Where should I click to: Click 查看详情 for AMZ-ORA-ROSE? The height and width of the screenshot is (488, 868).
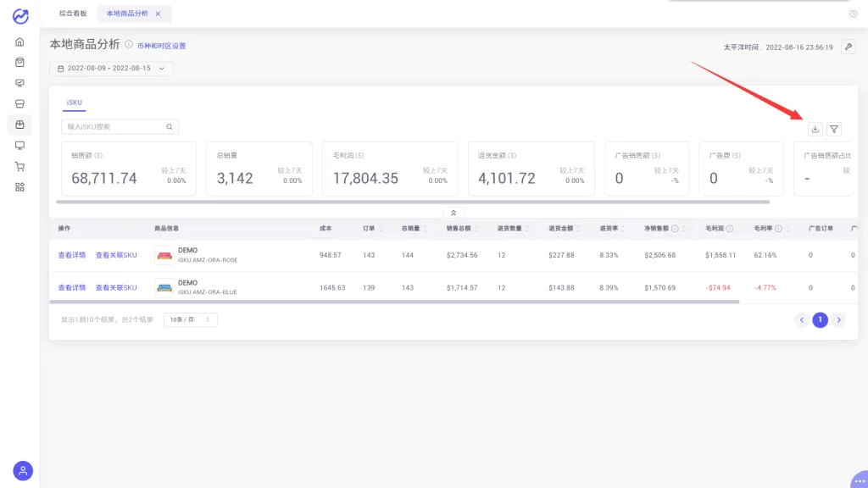(x=72, y=255)
